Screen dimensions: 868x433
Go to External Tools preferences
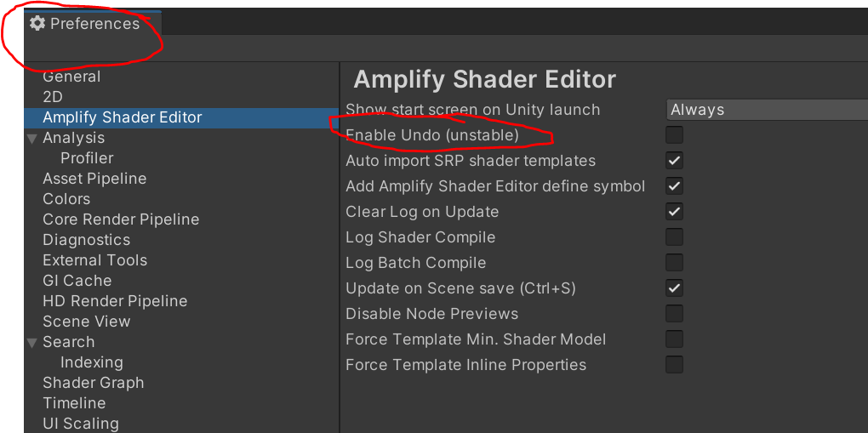[94, 260]
